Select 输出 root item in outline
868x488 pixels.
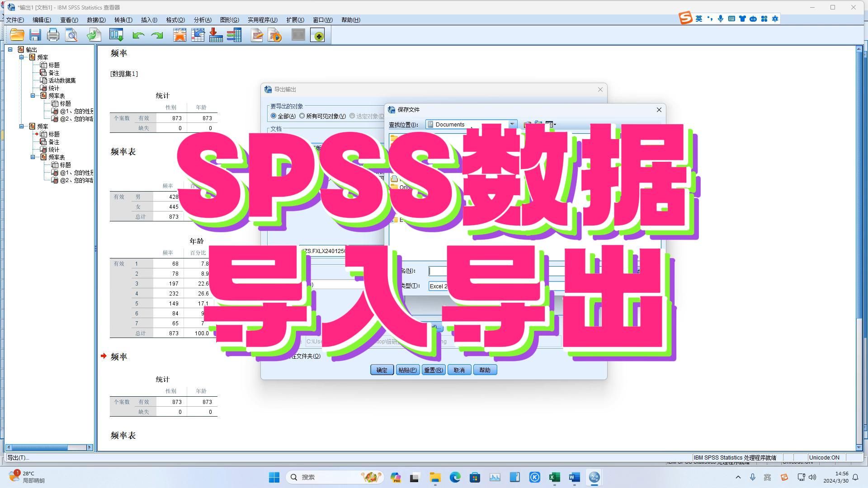pos(31,50)
